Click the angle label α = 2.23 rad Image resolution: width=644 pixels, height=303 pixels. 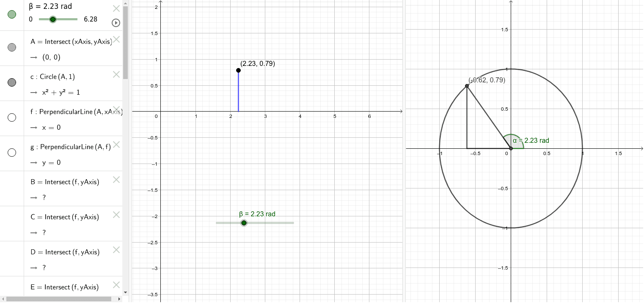pos(531,140)
